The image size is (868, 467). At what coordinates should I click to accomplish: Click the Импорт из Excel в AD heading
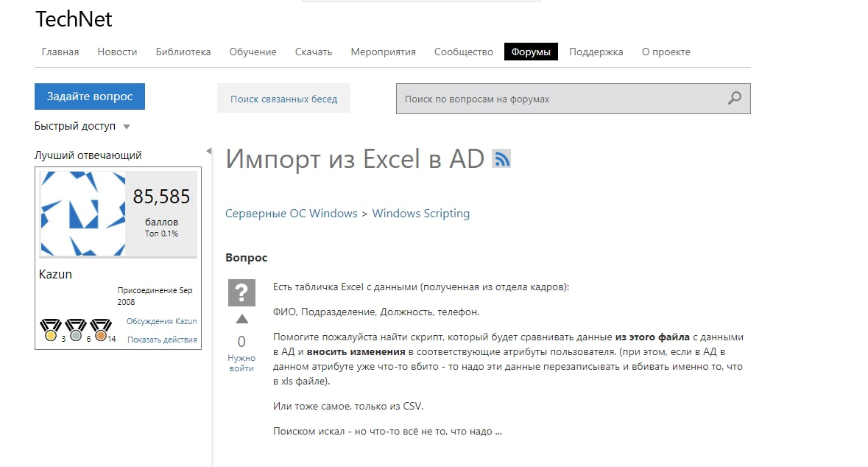click(x=355, y=159)
